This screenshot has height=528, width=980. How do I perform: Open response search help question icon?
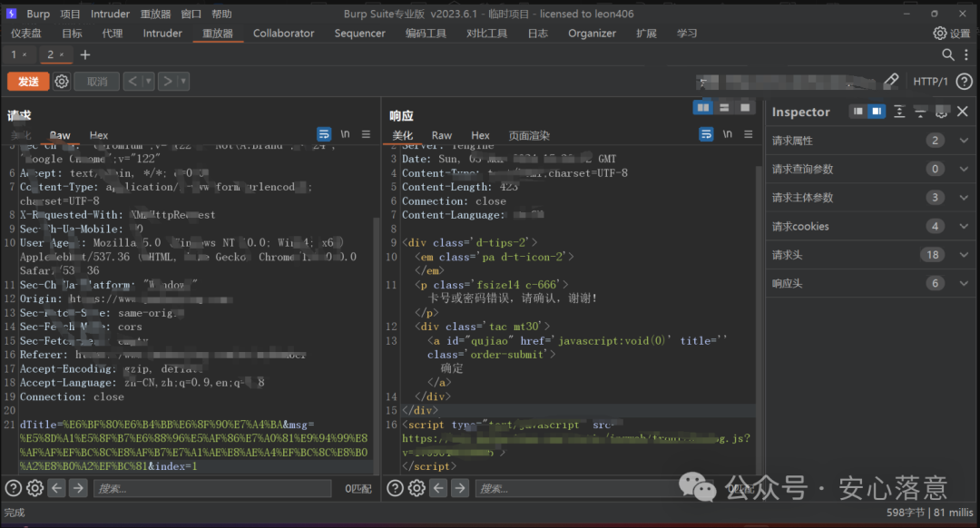tap(395, 488)
